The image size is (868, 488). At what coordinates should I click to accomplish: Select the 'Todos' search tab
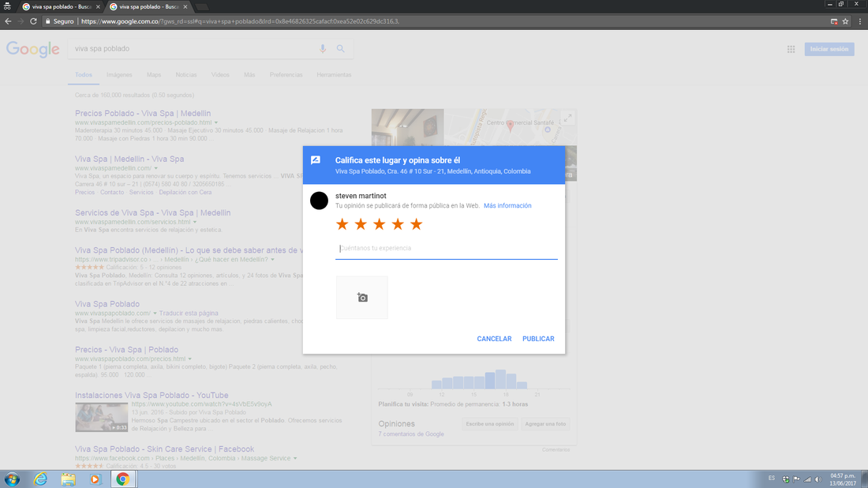coord(84,75)
